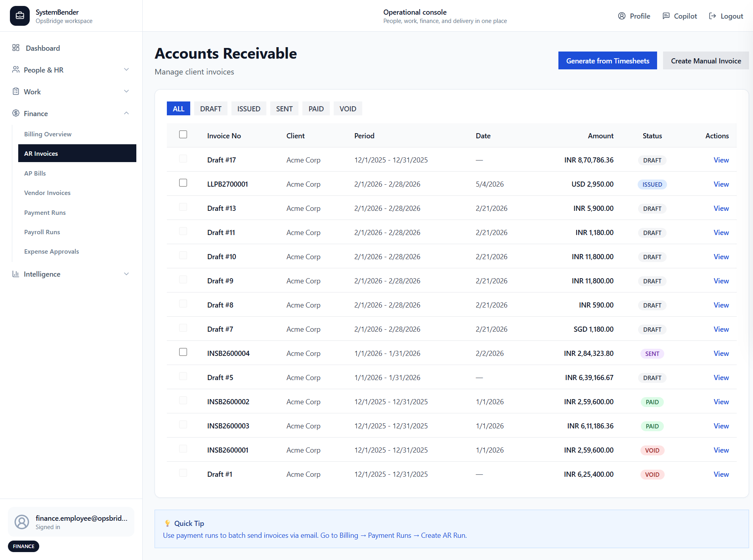View invoice INSB2600003

coord(721,426)
